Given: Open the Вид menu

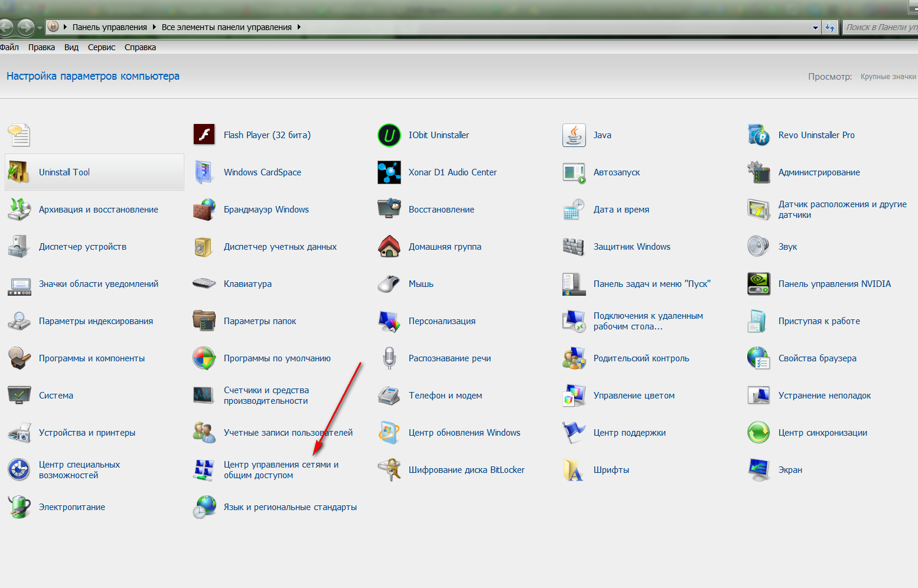Looking at the screenshot, I should click(71, 47).
